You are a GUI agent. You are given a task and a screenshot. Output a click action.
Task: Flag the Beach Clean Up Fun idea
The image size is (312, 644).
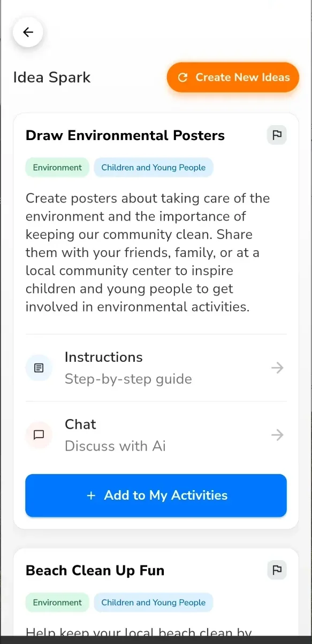tap(277, 570)
